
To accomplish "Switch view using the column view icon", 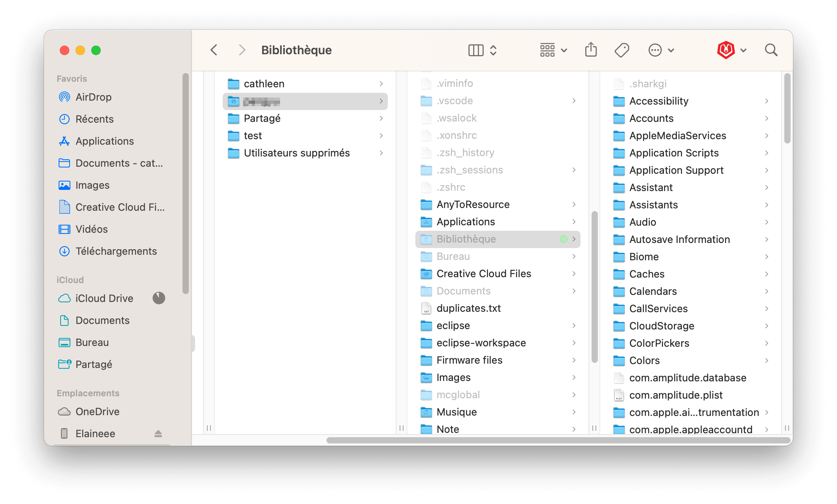I will click(x=476, y=50).
